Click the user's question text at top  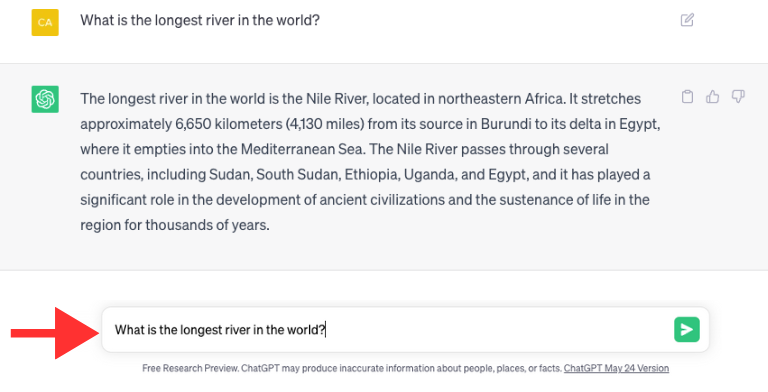[x=200, y=20]
